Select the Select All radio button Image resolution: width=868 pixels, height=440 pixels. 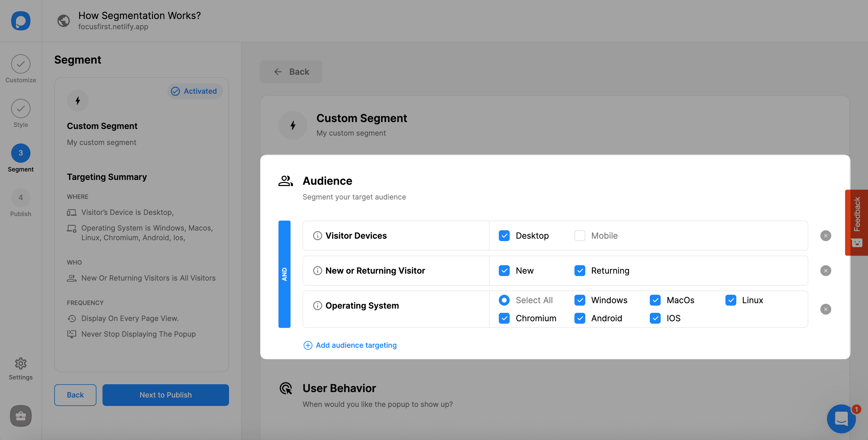point(504,300)
